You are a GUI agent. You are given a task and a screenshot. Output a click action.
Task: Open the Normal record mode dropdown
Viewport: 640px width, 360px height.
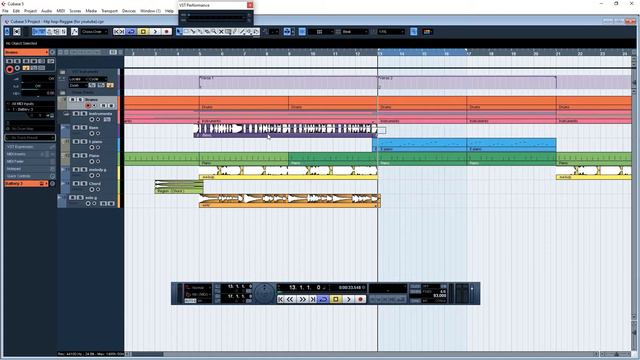click(198, 287)
